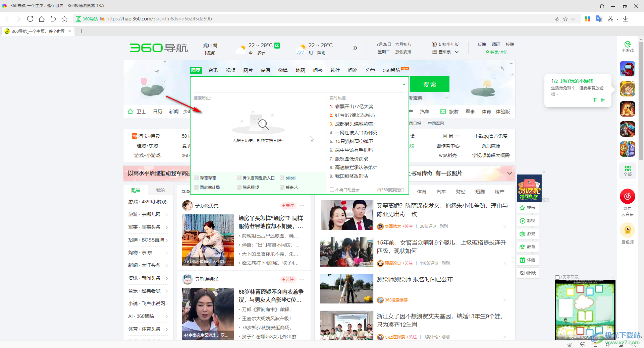Open 网易云音乐 red music icon
The width and height of the screenshot is (644, 348).
[x=628, y=196]
